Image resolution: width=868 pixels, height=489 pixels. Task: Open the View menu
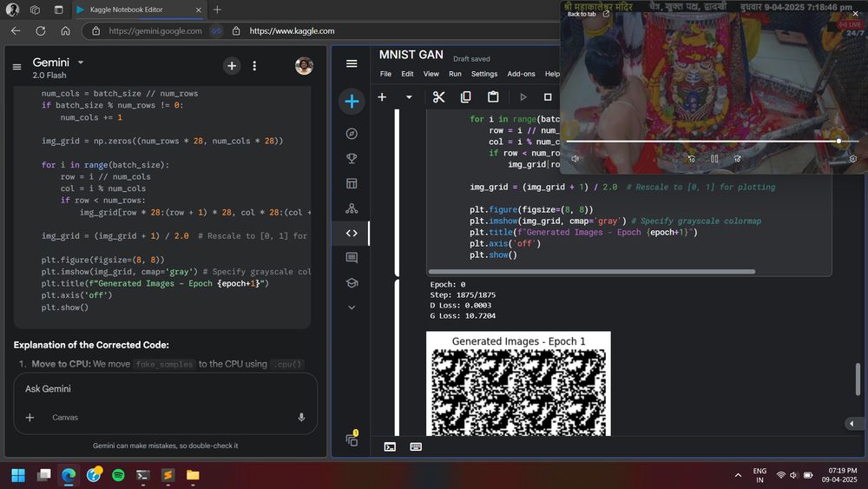(431, 74)
